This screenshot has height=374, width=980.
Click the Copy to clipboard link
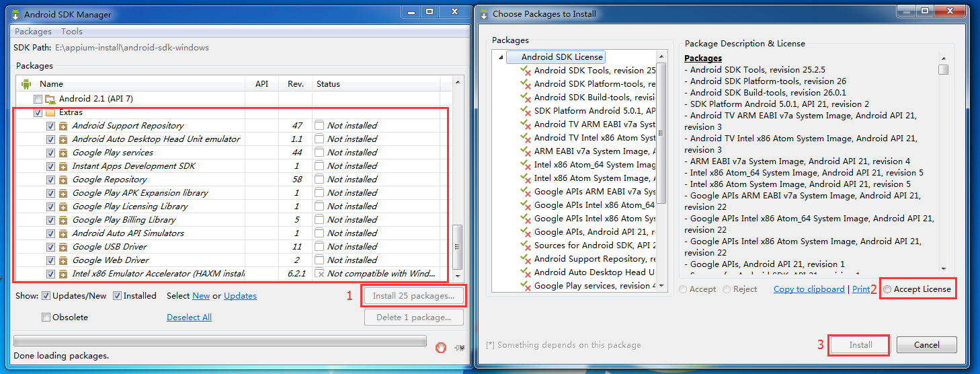[809, 289]
